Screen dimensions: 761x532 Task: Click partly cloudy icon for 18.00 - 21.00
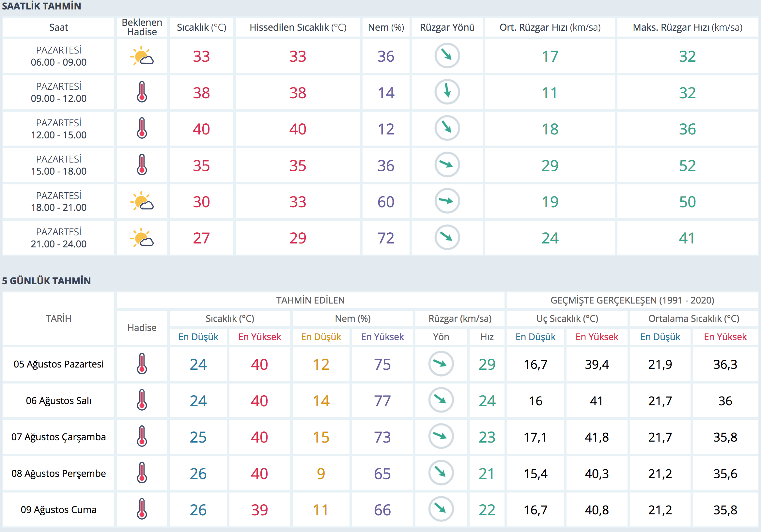point(142,201)
